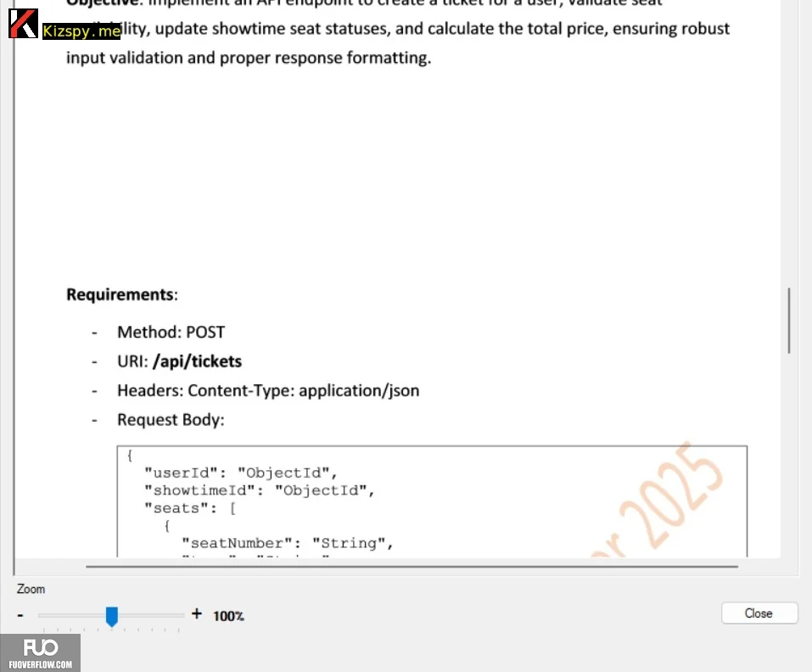Click the "showtimeId": "ObjectId" line
The height and width of the screenshot is (672, 812).
(x=260, y=490)
